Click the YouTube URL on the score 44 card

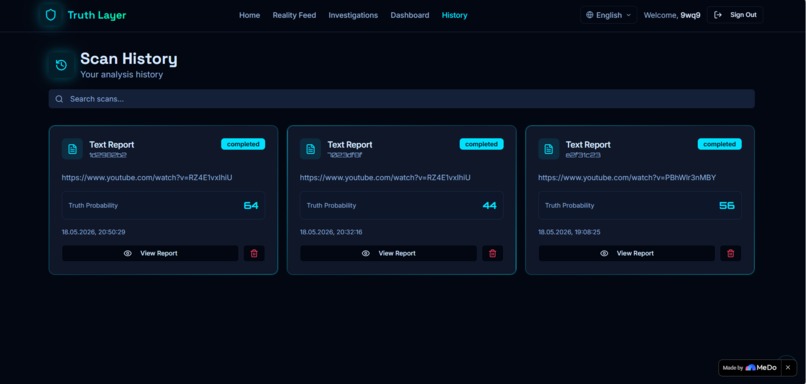click(385, 177)
